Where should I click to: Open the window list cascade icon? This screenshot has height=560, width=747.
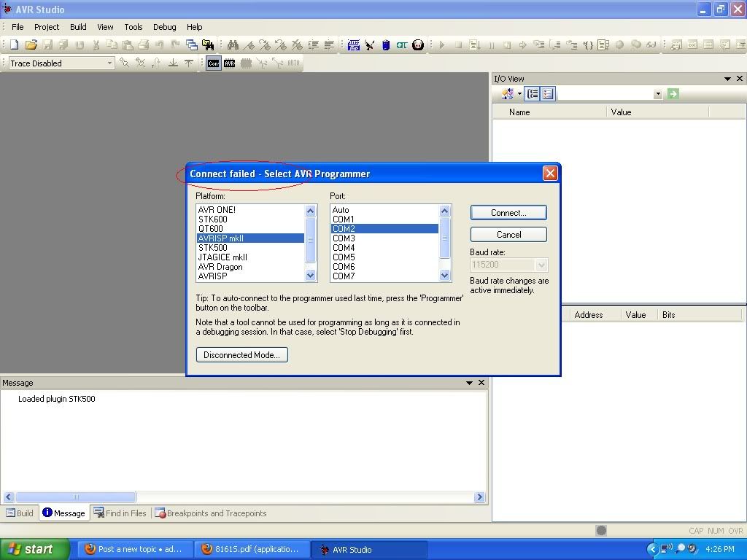(x=192, y=44)
